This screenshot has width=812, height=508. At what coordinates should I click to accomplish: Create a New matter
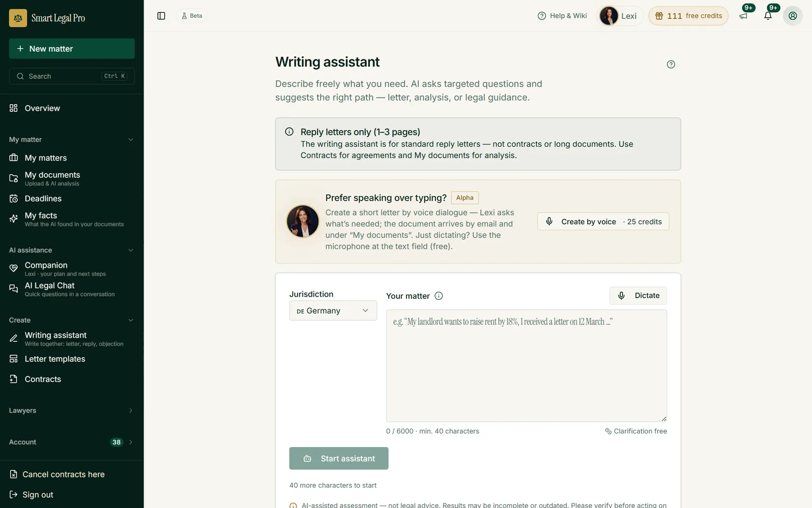click(72, 49)
